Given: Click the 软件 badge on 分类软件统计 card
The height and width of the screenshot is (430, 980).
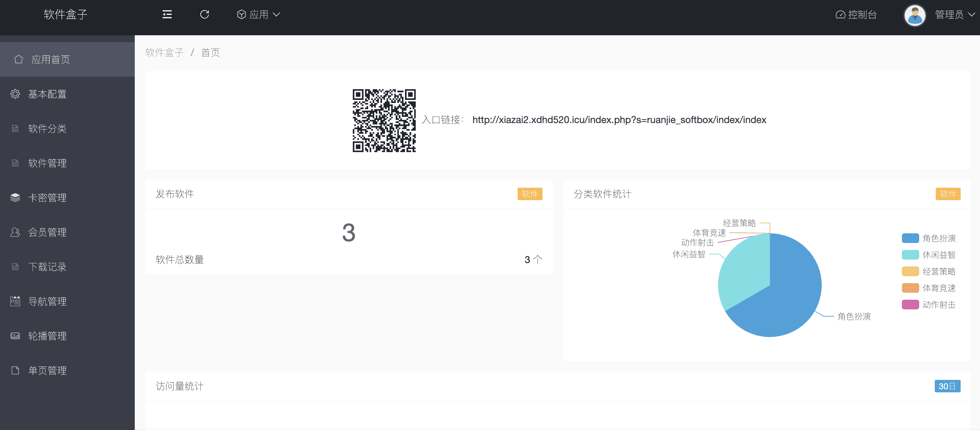Looking at the screenshot, I should click(948, 194).
